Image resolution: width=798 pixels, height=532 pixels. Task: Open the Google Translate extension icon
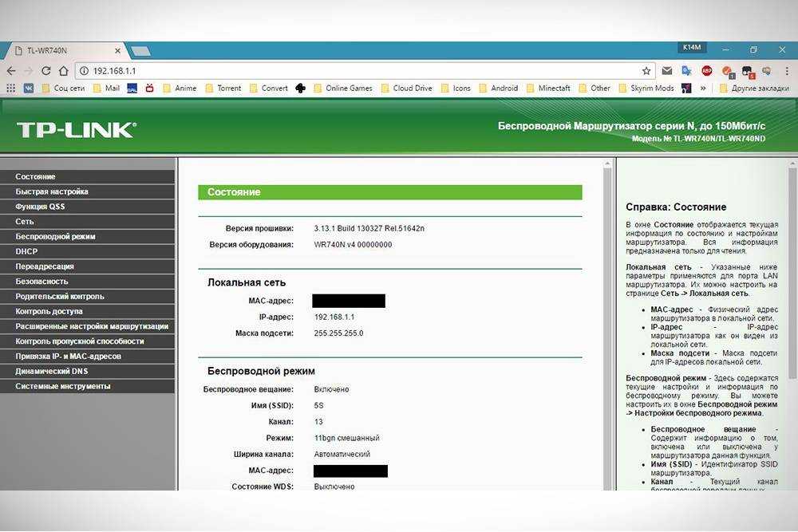pos(686,71)
